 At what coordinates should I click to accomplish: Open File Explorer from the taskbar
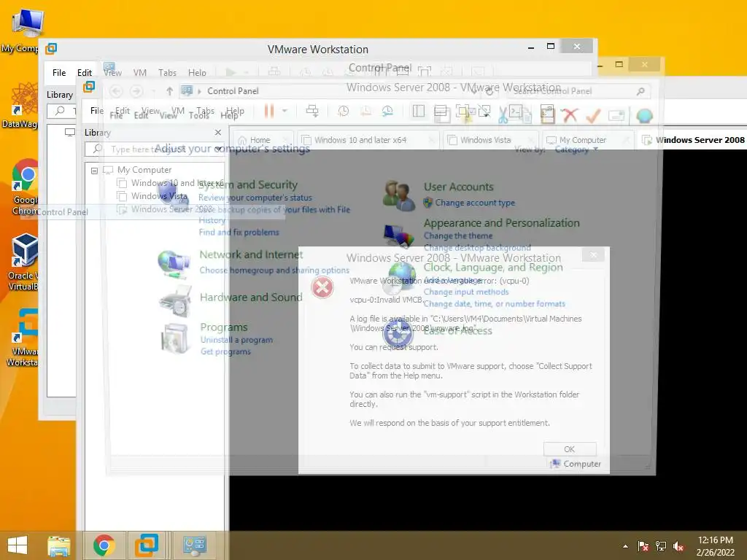click(x=58, y=545)
